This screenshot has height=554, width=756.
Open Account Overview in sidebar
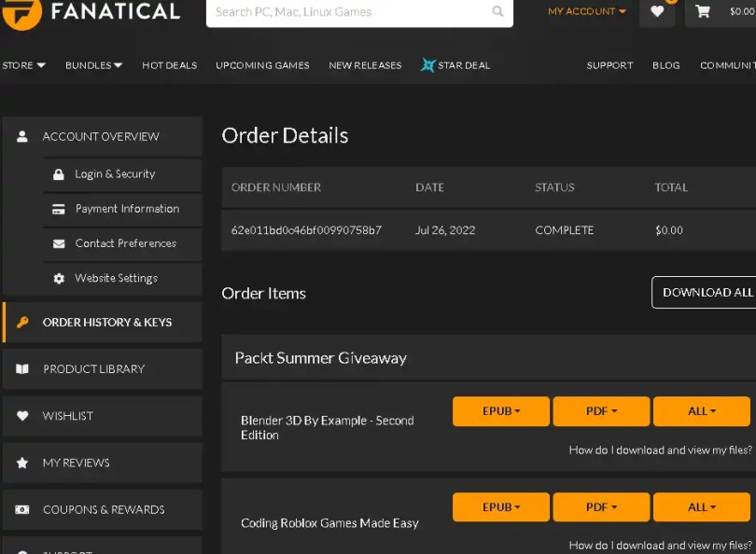click(103, 136)
